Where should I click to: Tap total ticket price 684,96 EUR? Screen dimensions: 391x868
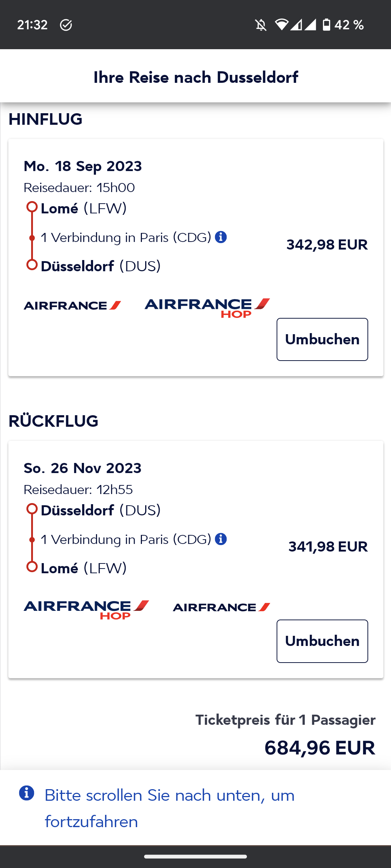(320, 748)
